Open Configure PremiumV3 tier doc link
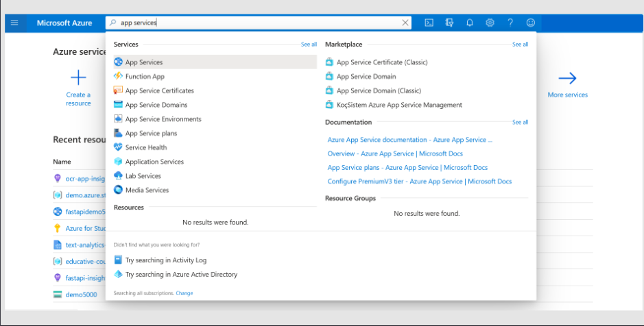The image size is (644, 326). coord(419,181)
